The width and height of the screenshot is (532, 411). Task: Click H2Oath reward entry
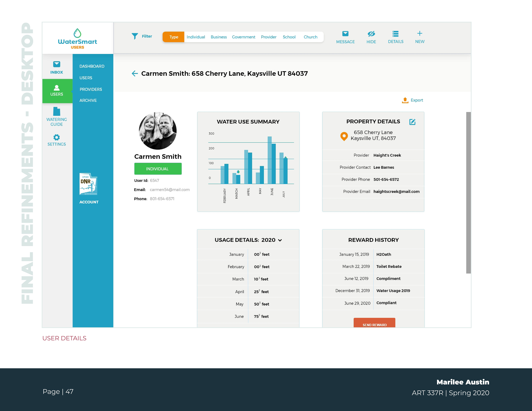point(384,254)
